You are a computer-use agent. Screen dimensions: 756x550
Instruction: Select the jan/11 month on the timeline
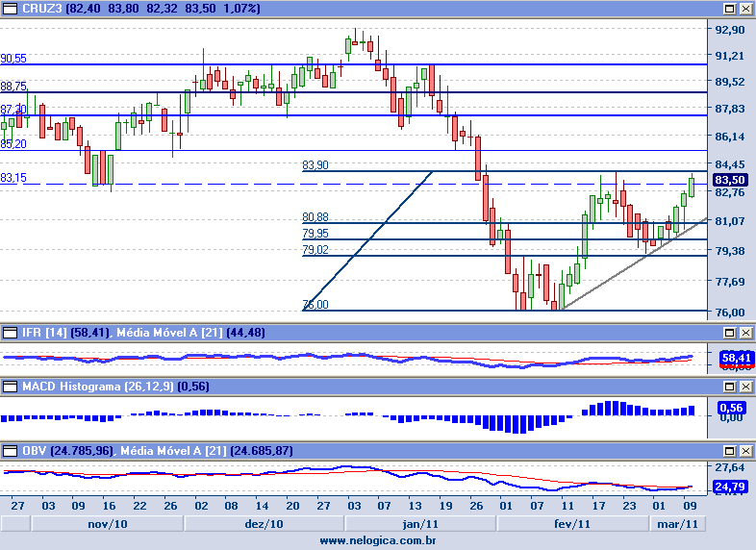click(x=420, y=524)
